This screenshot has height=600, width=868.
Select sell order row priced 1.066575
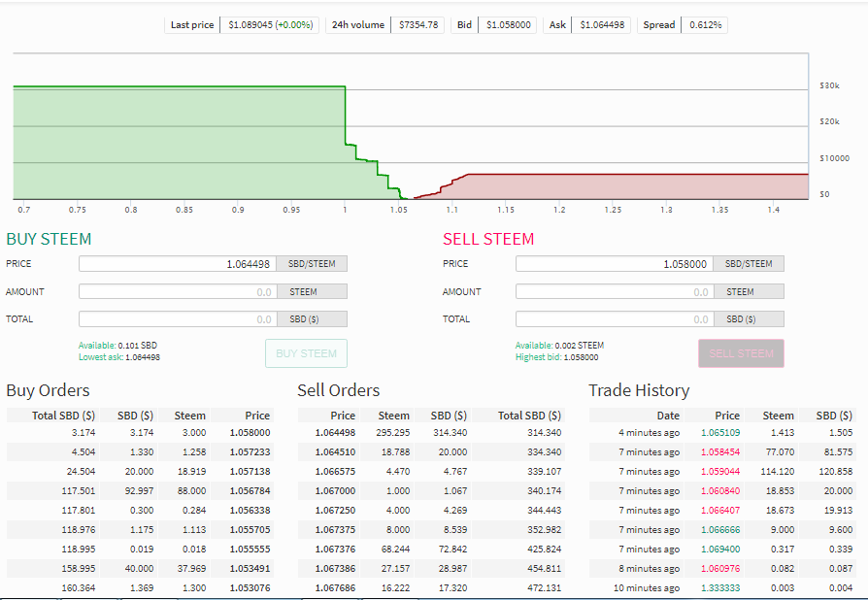pyautogui.click(x=431, y=471)
